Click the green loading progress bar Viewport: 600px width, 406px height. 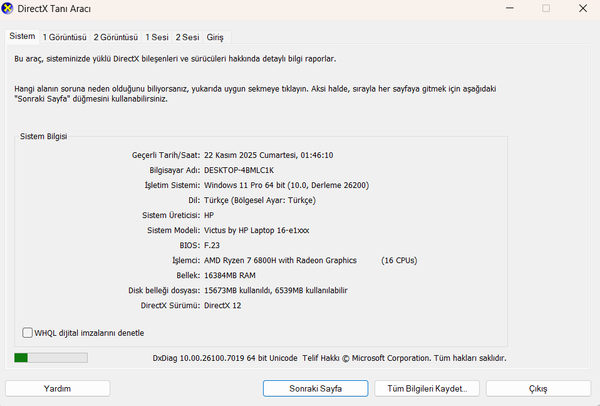pos(51,358)
